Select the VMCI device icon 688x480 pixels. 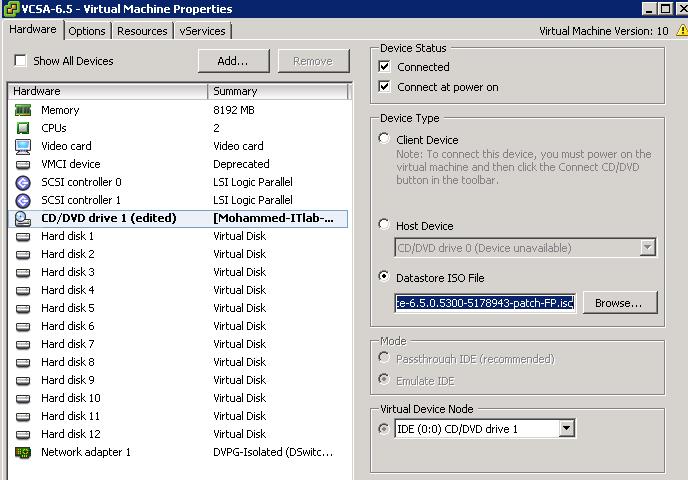[x=23, y=164]
